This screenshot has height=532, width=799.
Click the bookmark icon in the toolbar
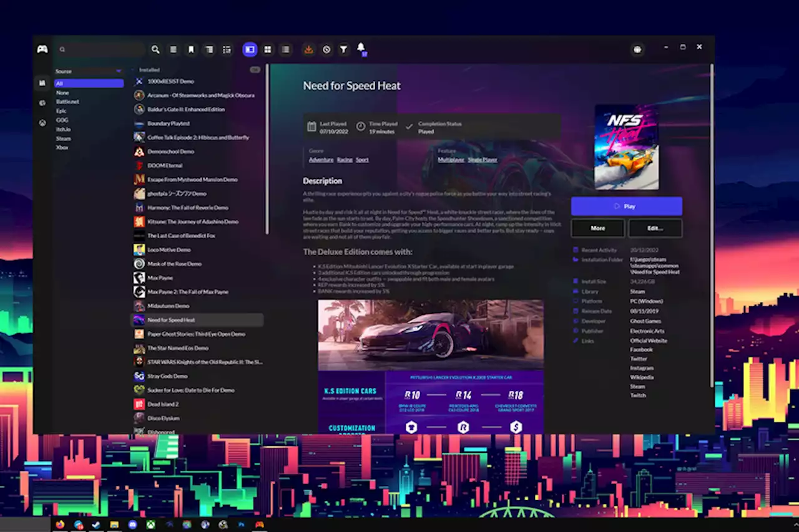pos(191,49)
